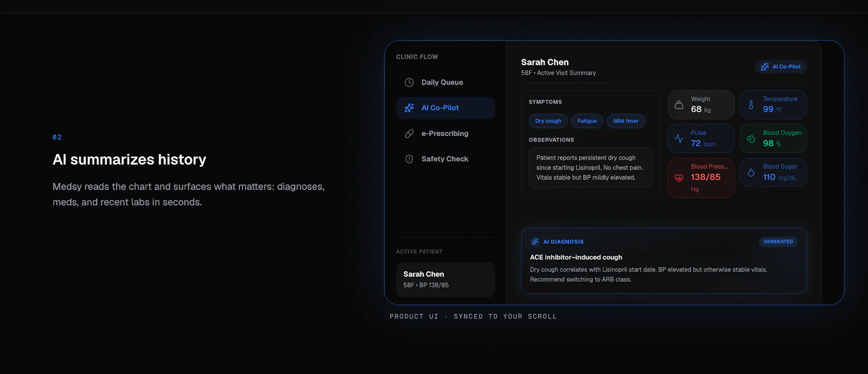Click the heart icon in Blood Pressure card
Image resolution: width=868 pixels, height=374 pixels.
click(679, 178)
